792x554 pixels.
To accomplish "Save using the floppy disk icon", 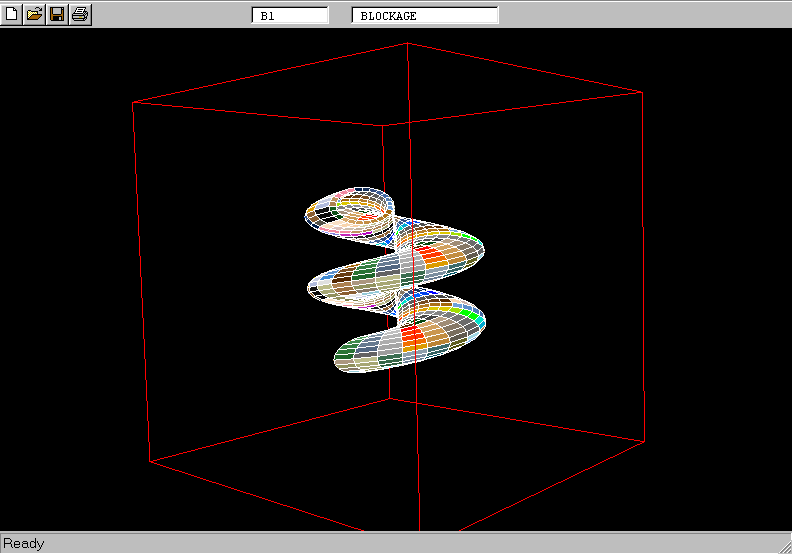I will coord(57,14).
